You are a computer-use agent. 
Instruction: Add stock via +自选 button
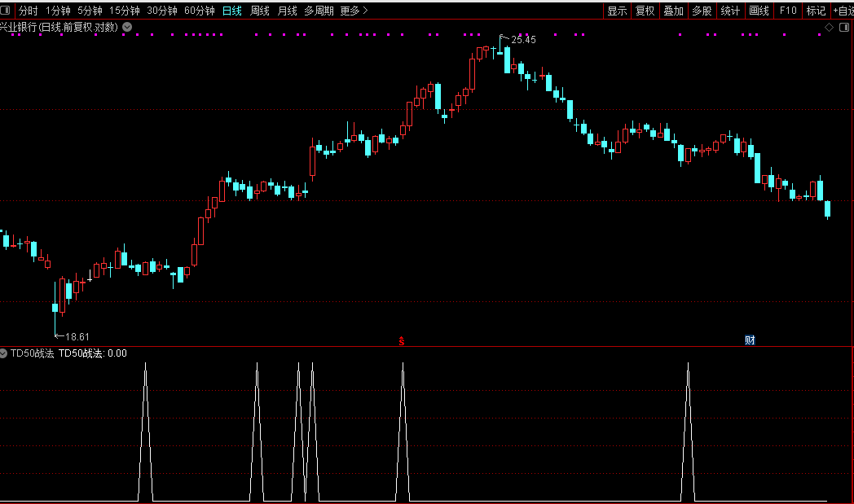pyautogui.click(x=843, y=11)
